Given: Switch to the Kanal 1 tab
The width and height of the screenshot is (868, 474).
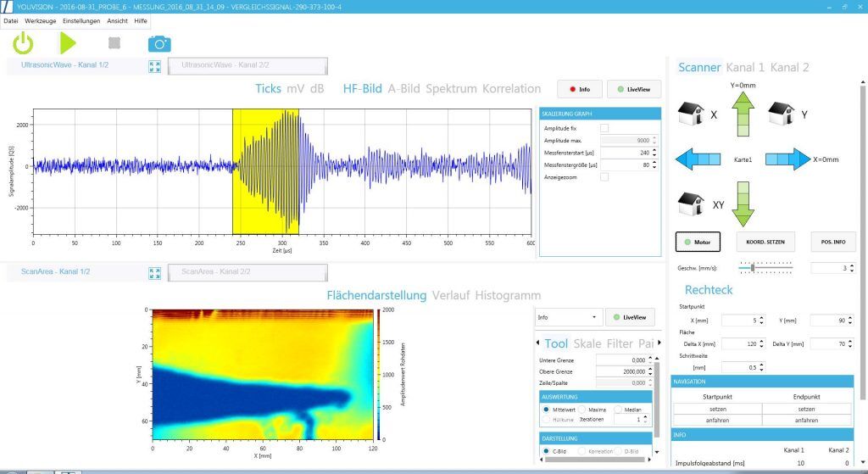Looking at the screenshot, I should (x=745, y=68).
